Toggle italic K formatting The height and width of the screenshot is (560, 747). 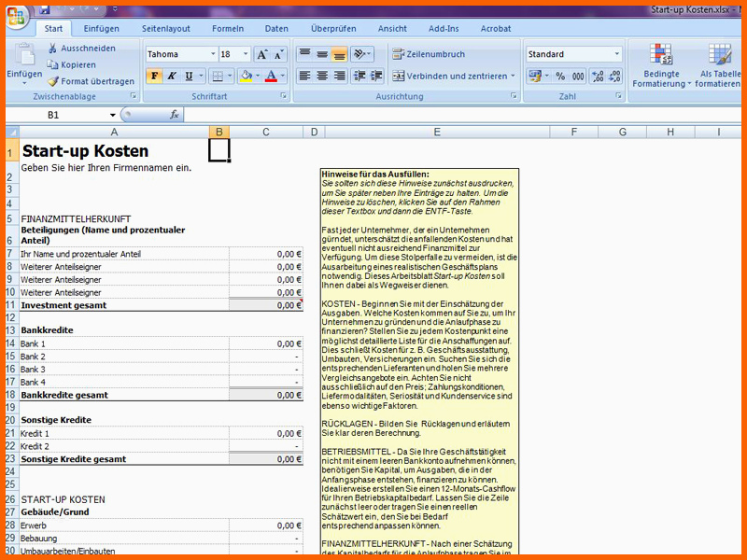172,76
